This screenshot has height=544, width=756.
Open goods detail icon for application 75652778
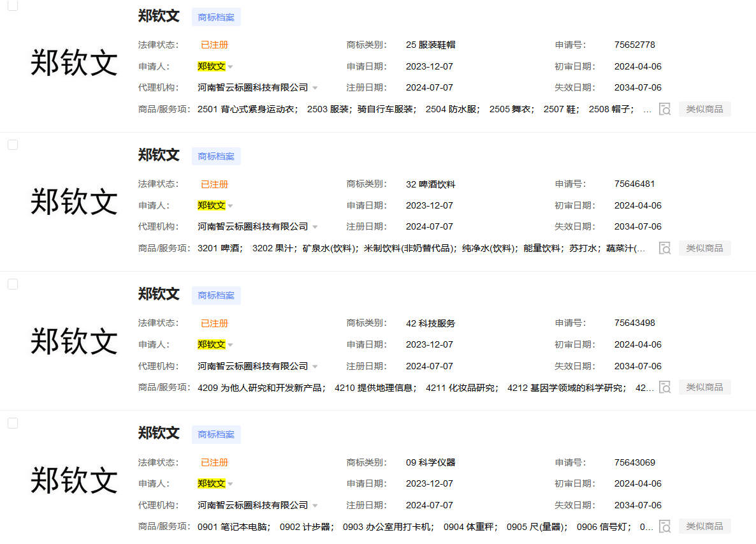pyautogui.click(x=665, y=110)
